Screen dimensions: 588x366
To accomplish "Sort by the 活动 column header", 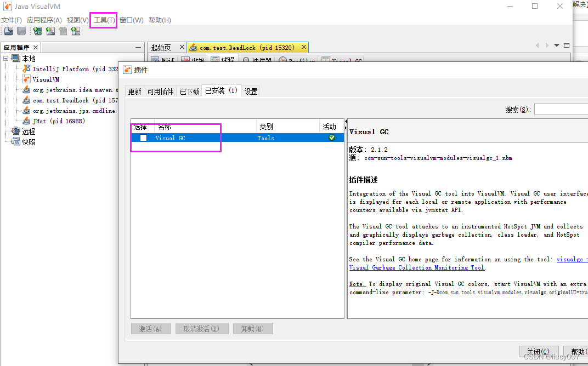I will (x=331, y=127).
